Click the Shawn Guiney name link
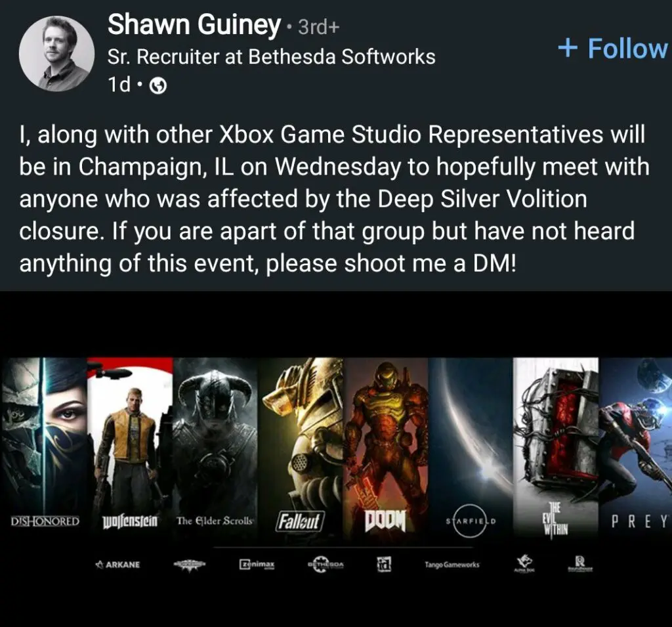 [194, 24]
